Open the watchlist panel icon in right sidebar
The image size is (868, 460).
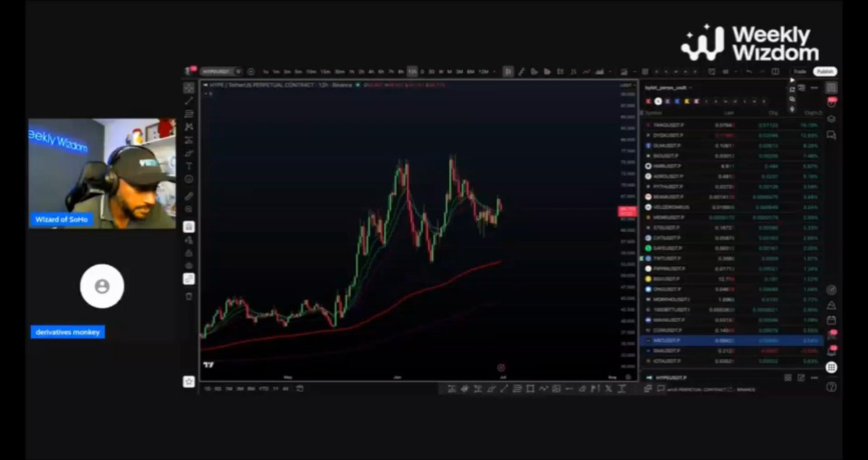coord(831,88)
